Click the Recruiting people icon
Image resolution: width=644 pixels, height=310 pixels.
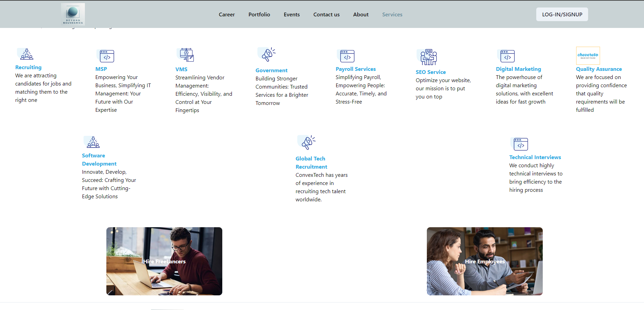(26, 54)
